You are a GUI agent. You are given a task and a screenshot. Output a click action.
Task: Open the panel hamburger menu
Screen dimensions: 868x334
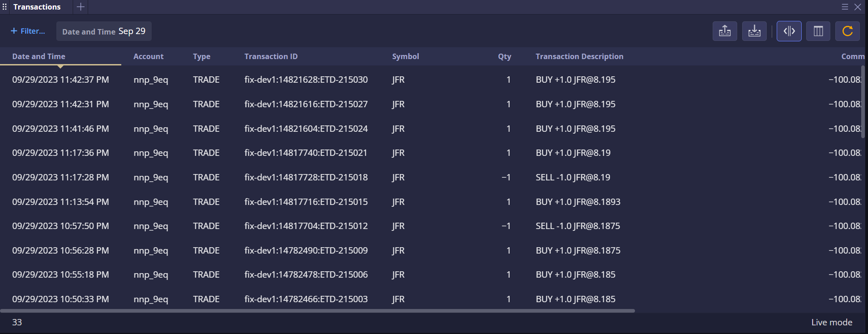click(x=844, y=7)
